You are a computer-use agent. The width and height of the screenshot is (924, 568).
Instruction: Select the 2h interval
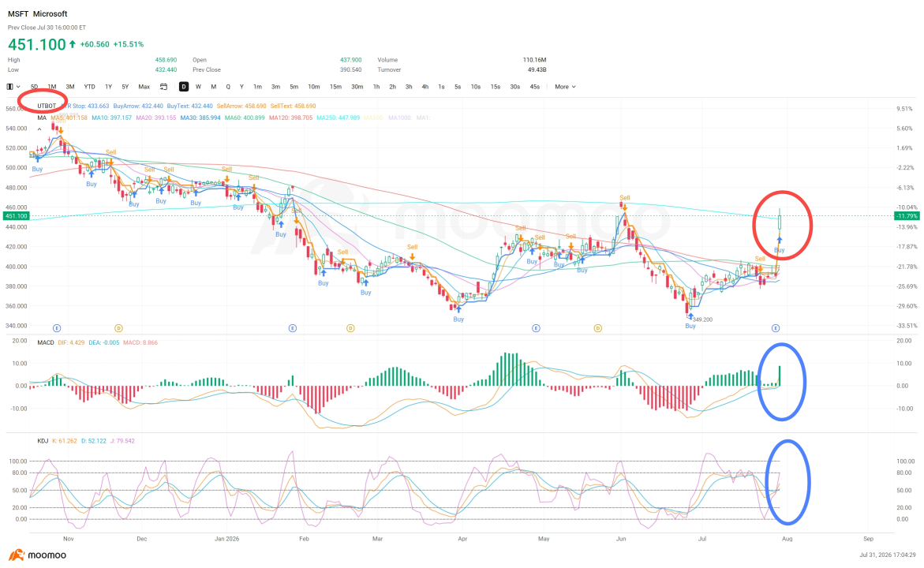point(392,87)
